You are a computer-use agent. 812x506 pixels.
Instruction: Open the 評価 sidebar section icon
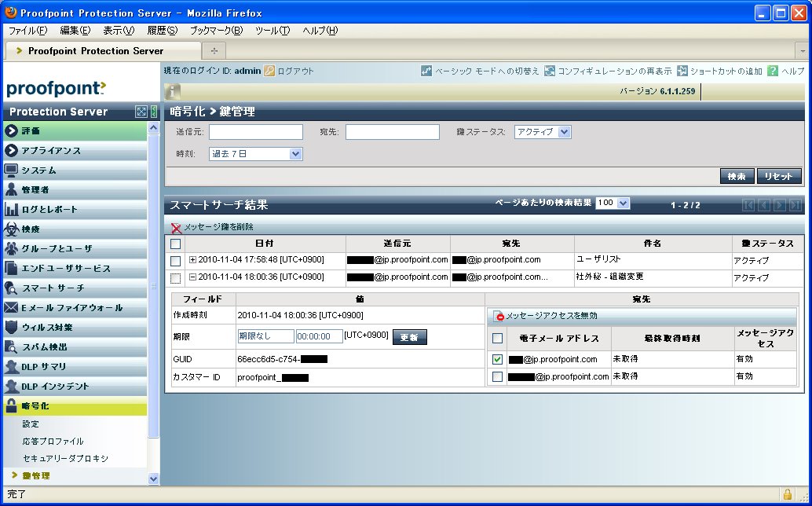coord(11,131)
